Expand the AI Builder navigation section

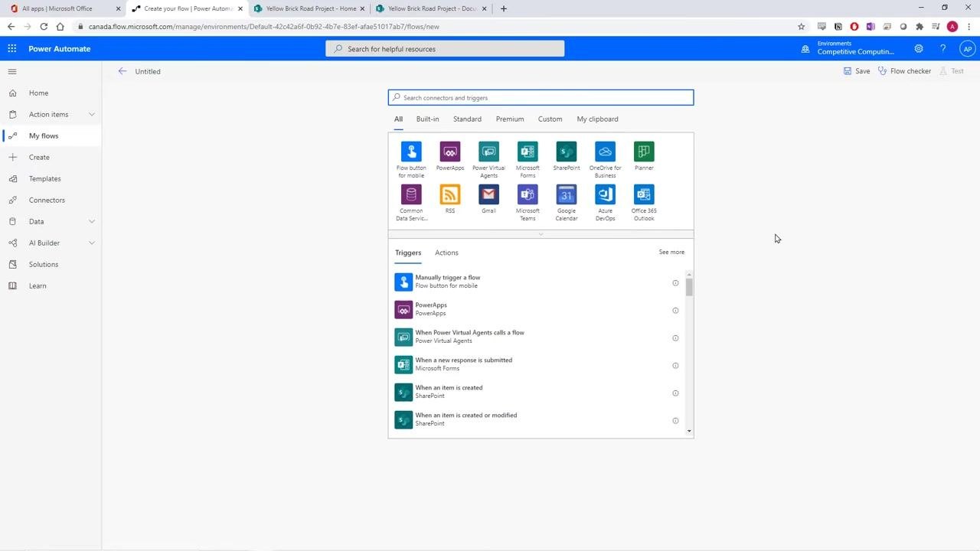click(x=92, y=243)
